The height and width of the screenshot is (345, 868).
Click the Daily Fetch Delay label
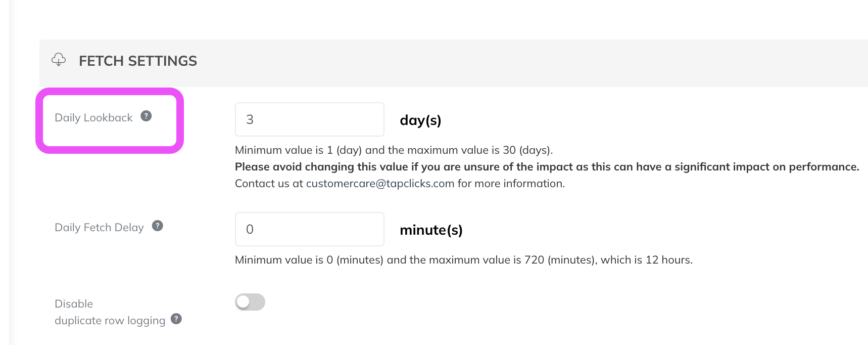click(99, 228)
